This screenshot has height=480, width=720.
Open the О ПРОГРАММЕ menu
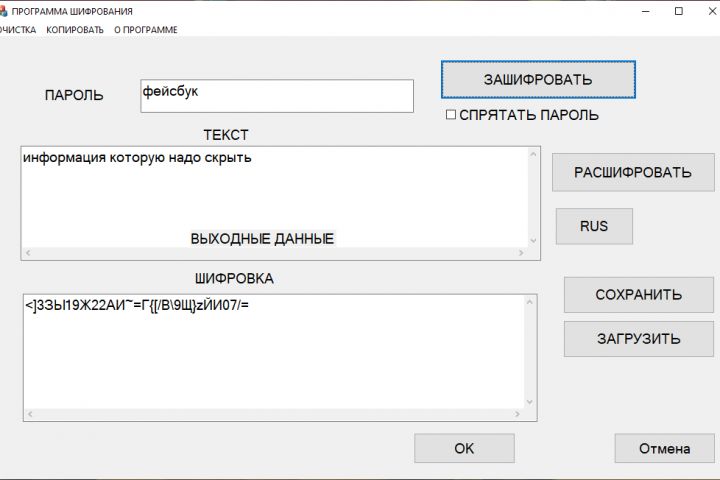click(145, 30)
